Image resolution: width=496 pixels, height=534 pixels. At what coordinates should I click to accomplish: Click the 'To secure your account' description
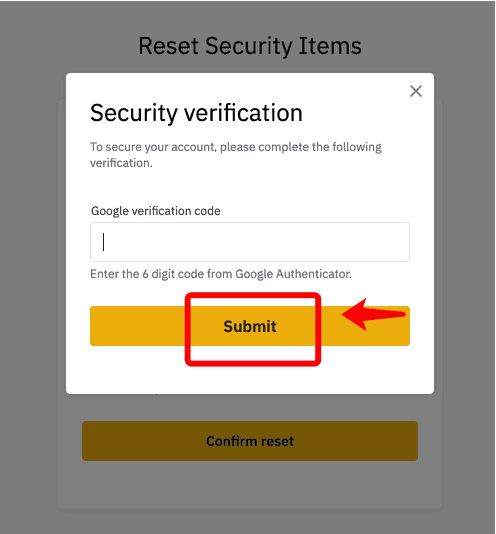236,155
